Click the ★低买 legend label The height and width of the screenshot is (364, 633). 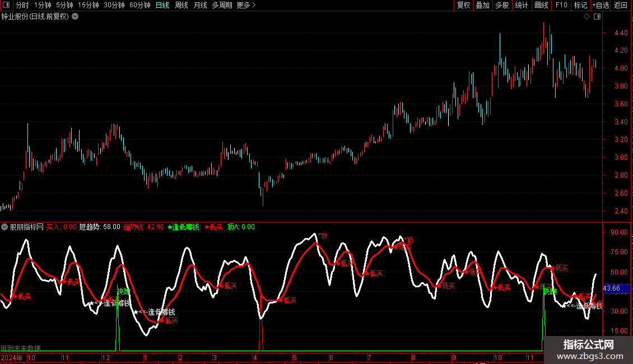[214, 227]
